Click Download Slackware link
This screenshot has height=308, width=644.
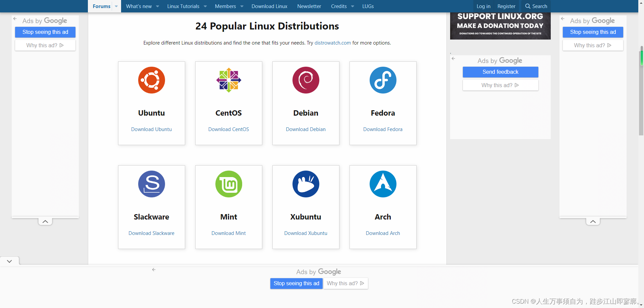point(151,233)
